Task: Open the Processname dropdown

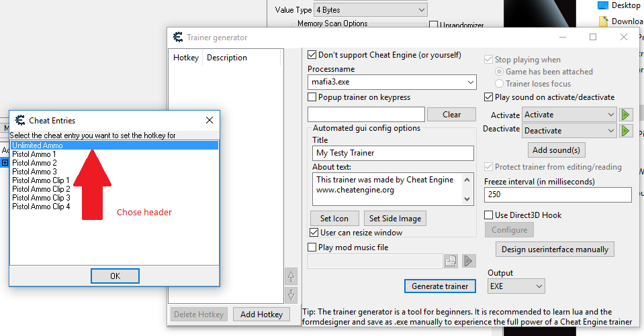Action: 470,82
